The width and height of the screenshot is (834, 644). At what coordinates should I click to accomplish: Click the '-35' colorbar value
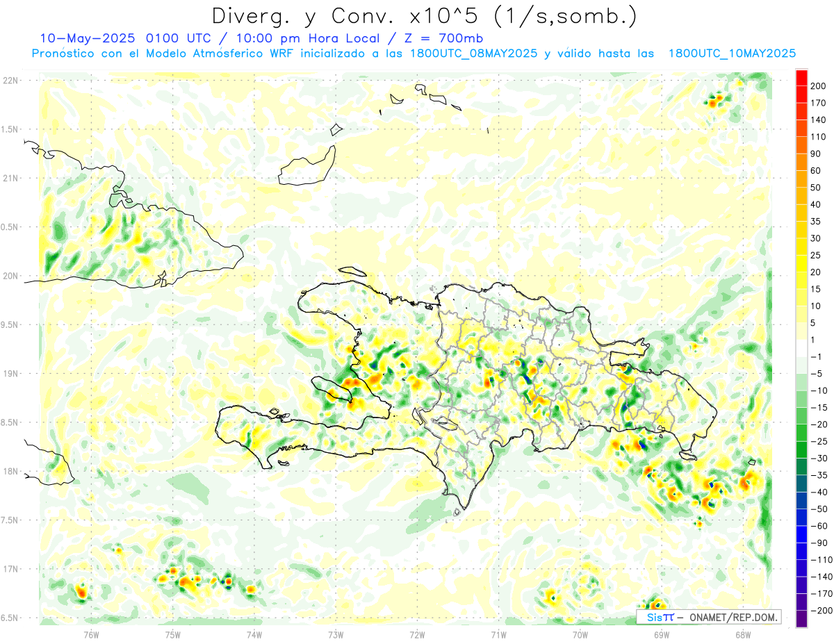[x=819, y=475]
